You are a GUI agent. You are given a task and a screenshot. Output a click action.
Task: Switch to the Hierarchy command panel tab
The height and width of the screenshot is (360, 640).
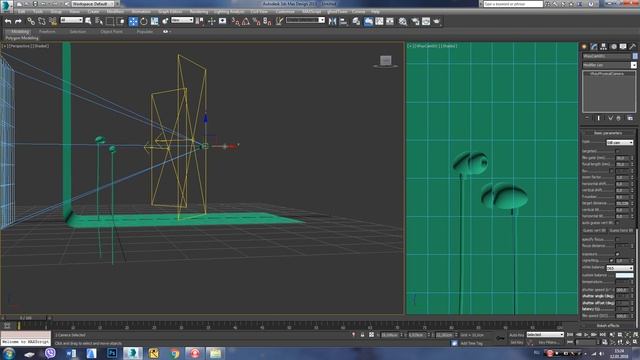coord(604,47)
